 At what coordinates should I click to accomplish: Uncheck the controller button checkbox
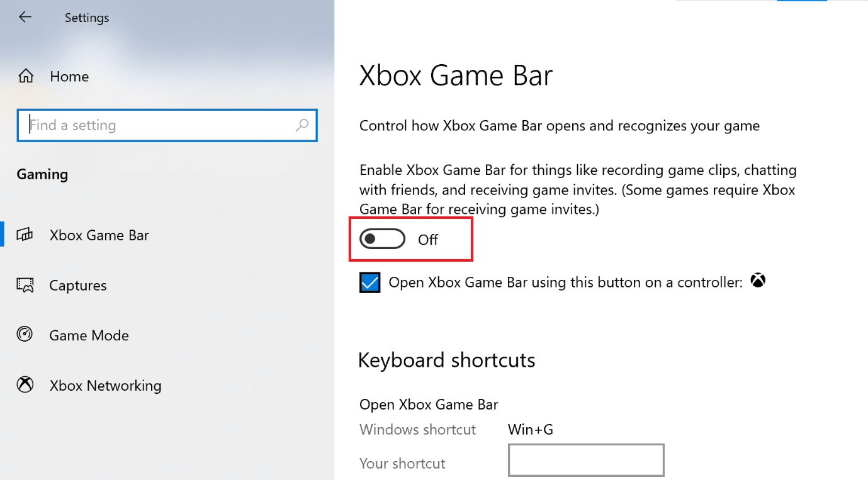369,282
